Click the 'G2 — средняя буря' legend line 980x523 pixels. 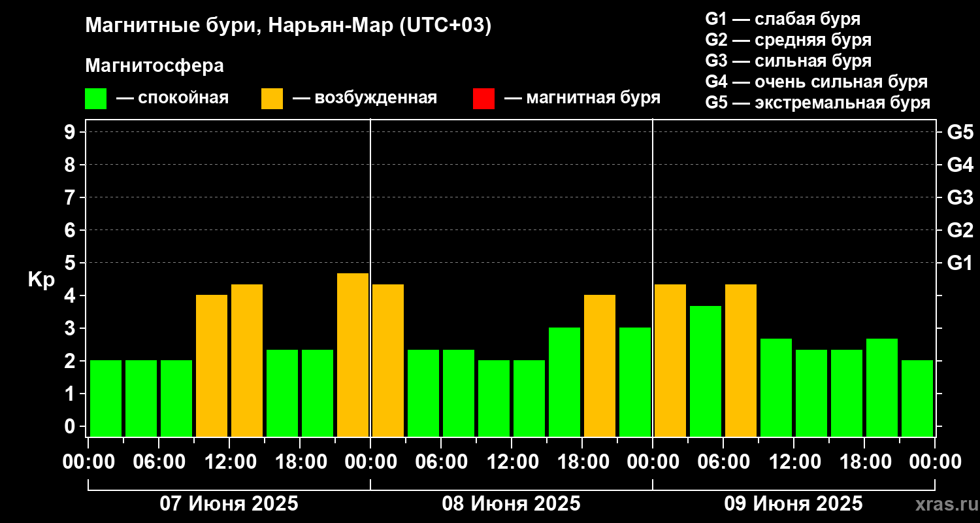click(x=788, y=40)
